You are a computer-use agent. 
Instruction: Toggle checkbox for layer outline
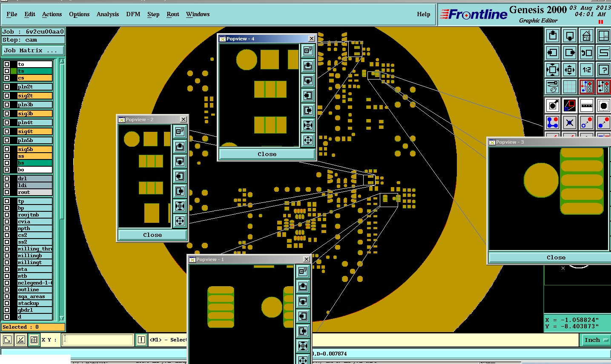pyautogui.click(x=7, y=290)
